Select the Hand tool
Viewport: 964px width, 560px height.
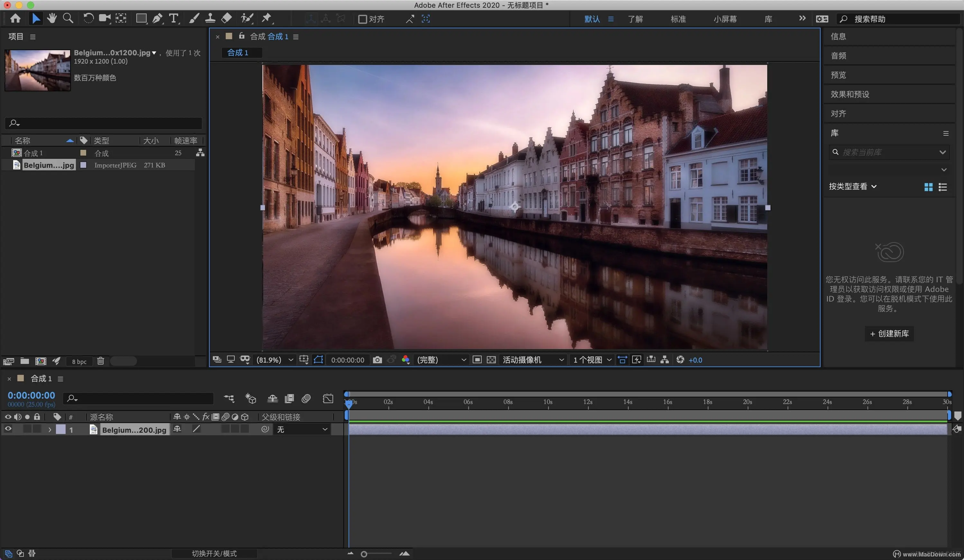click(52, 18)
